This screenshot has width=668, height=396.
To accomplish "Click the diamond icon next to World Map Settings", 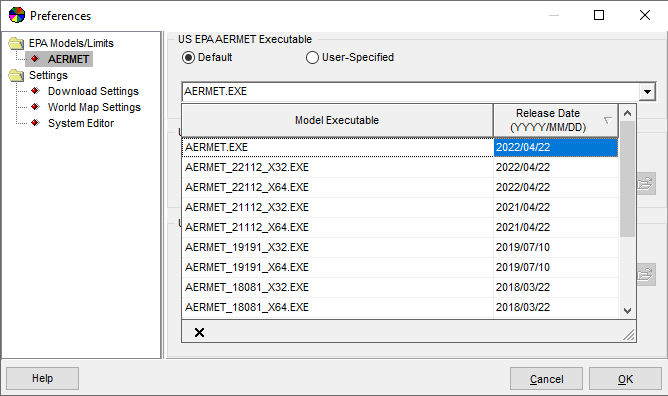I will pos(36,107).
